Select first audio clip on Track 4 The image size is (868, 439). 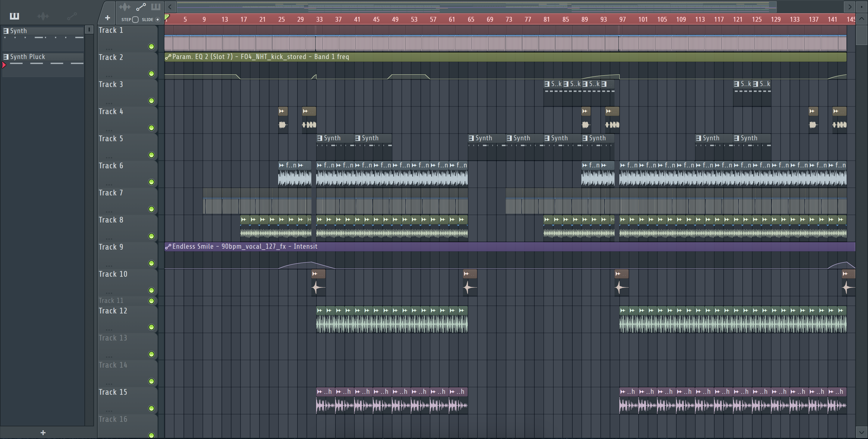283,120
